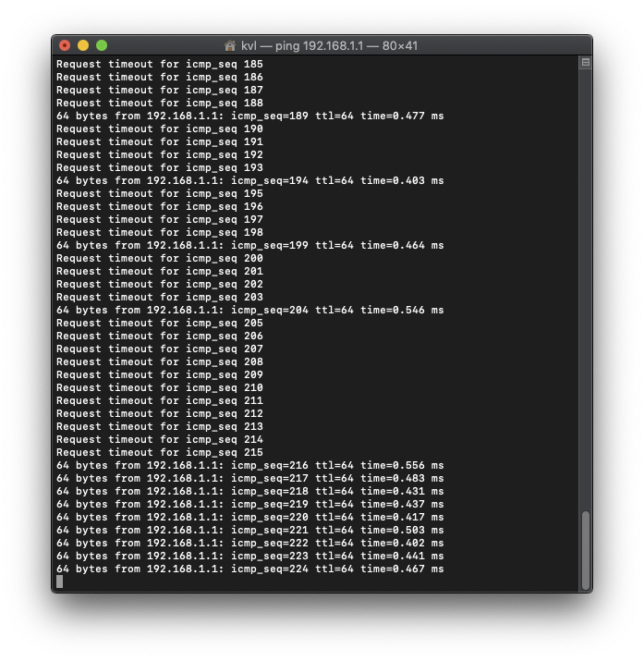Click the last reply line with icmp_seq=224
Screen dimensions: 644x661
click(x=250, y=569)
